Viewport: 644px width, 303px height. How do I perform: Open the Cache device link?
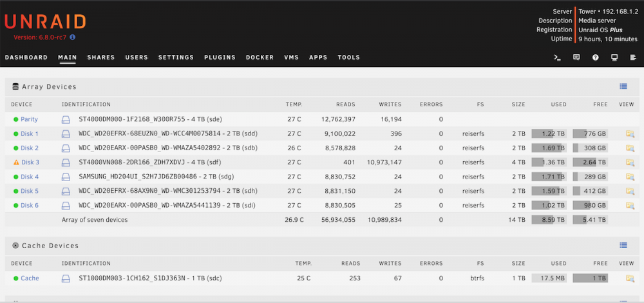coord(30,279)
